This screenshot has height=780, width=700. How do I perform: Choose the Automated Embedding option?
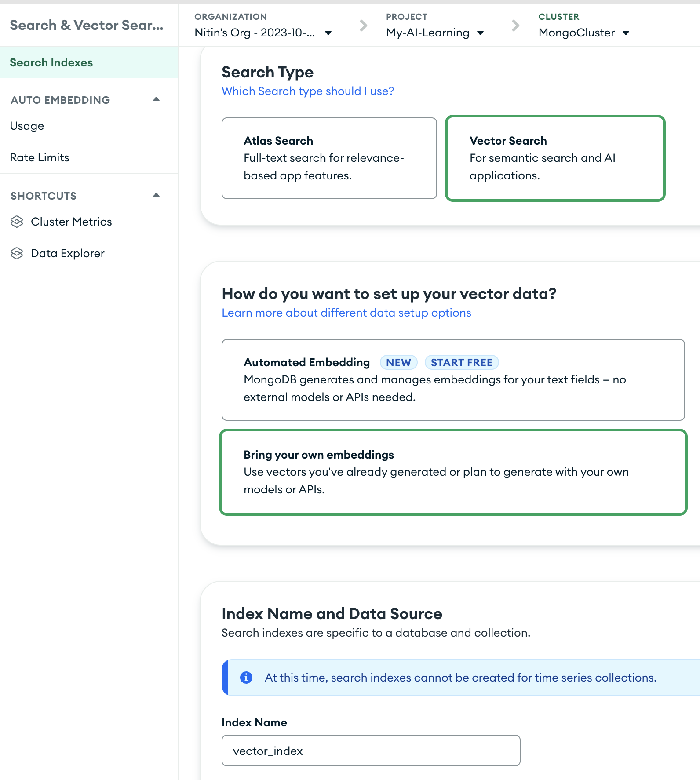click(x=453, y=380)
